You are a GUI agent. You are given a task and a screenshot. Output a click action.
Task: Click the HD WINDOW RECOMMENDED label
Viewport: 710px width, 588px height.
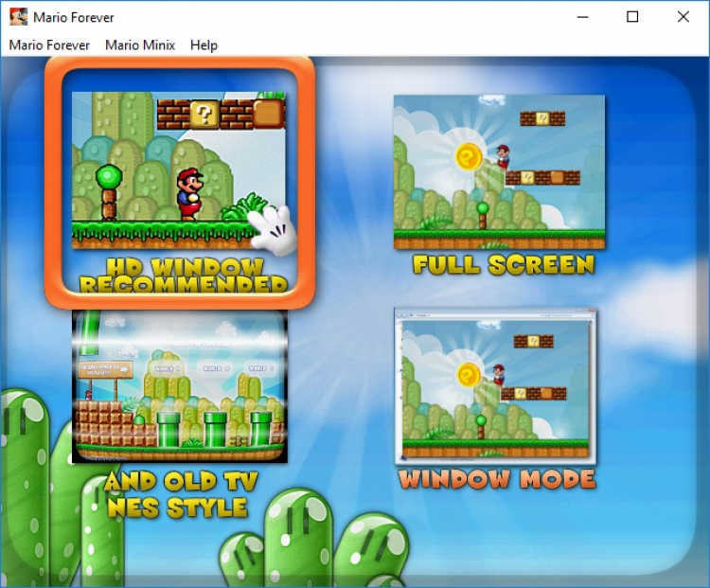click(x=184, y=276)
